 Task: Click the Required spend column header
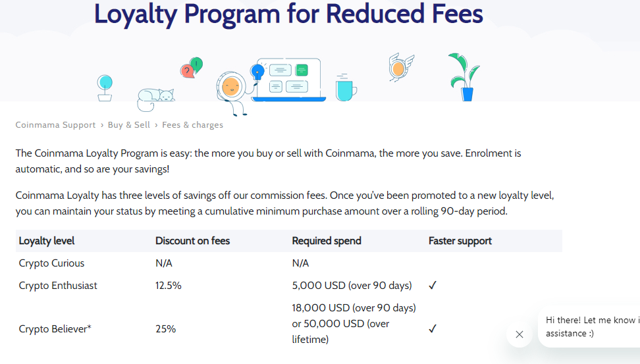(327, 241)
